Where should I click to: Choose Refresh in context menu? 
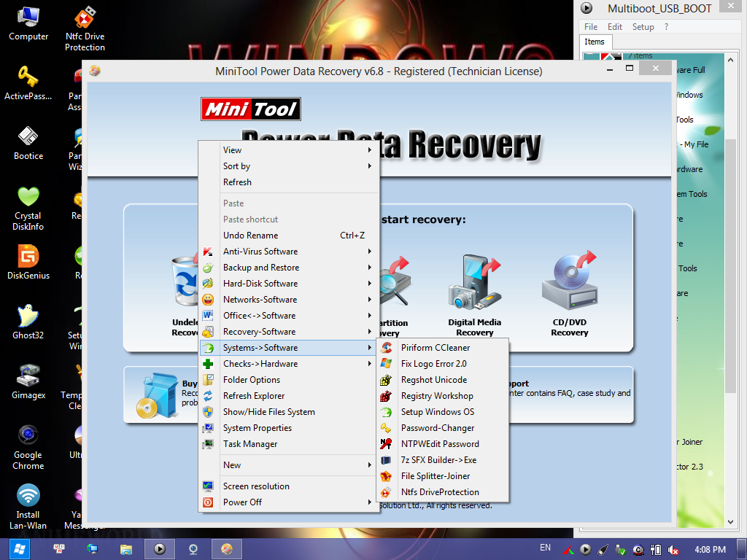coord(289,182)
